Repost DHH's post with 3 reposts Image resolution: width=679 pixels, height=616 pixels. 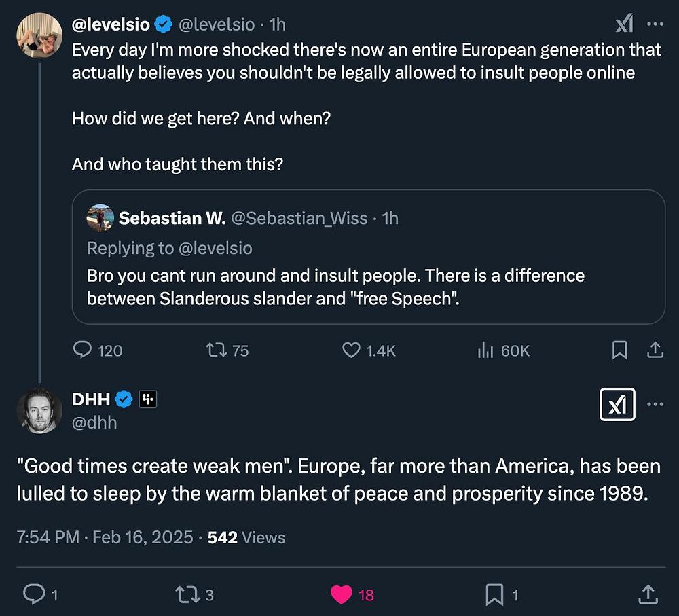pyautogui.click(x=187, y=595)
